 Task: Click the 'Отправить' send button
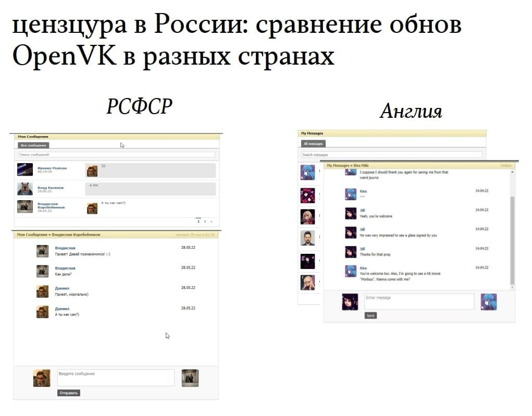point(69,393)
